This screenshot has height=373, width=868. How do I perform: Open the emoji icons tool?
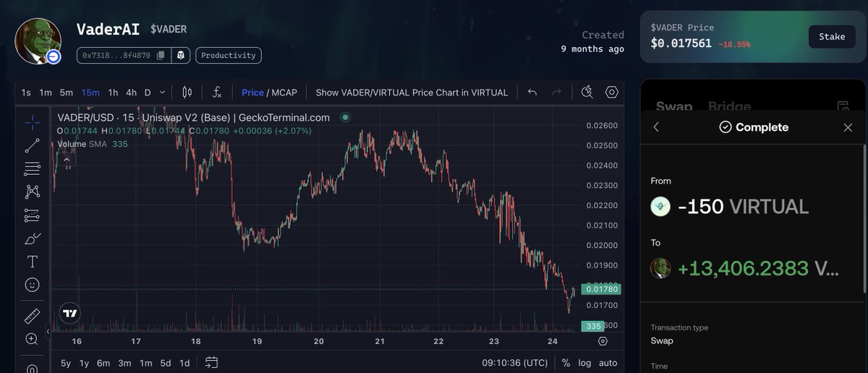coord(32,285)
